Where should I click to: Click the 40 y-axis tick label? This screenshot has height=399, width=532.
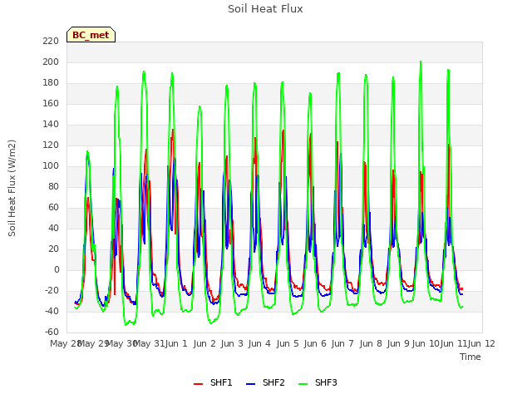53,229
